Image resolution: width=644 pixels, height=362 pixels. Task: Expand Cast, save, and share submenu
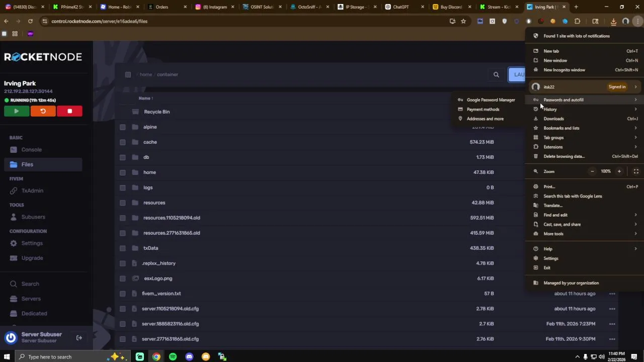click(585, 224)
